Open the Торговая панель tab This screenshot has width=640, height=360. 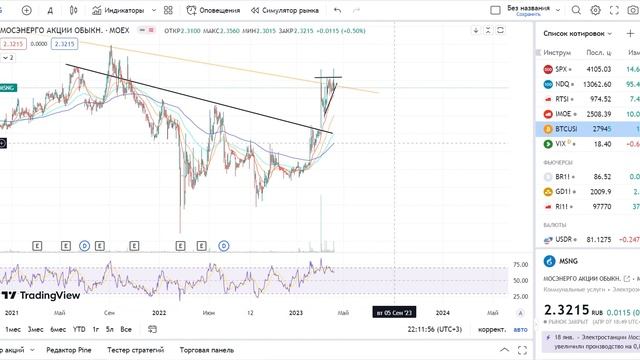click(207, 350)
